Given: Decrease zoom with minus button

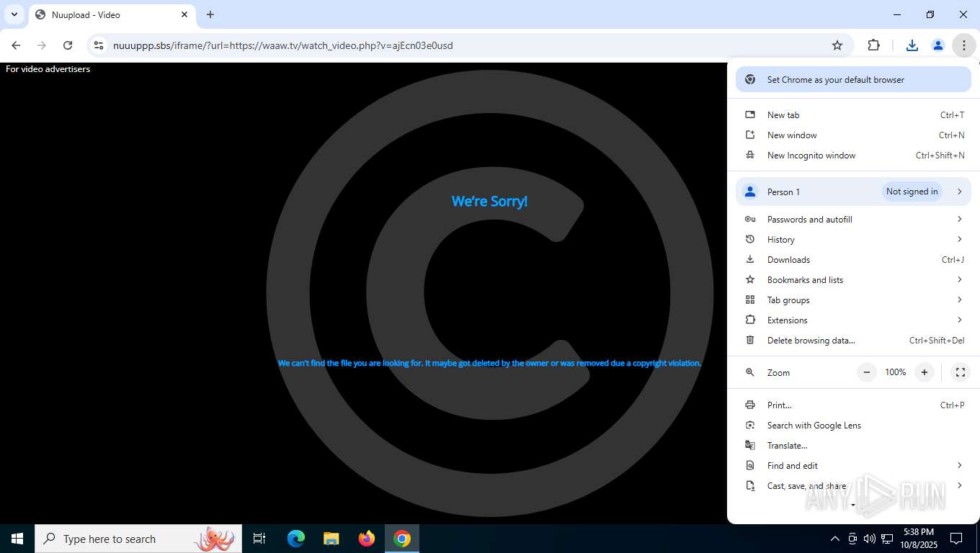Looking at the screenshot, I should (x=867, y=372).
